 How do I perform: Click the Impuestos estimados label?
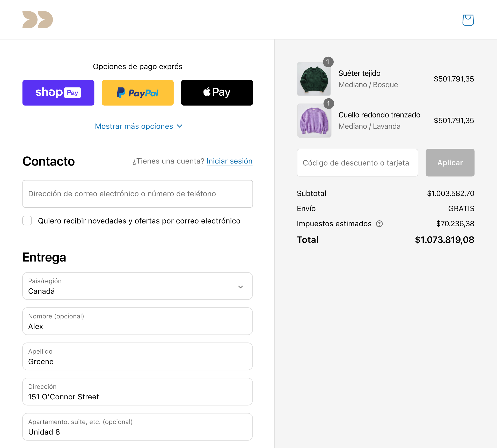(334, 224)
